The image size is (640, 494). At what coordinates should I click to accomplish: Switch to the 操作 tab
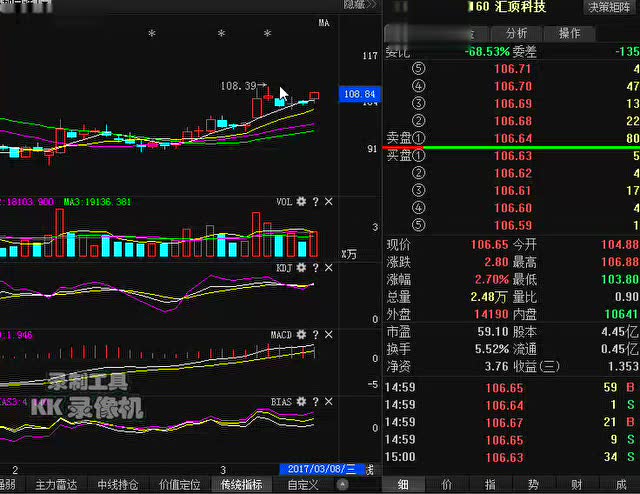pyautogui.click(x=569, y=33)
